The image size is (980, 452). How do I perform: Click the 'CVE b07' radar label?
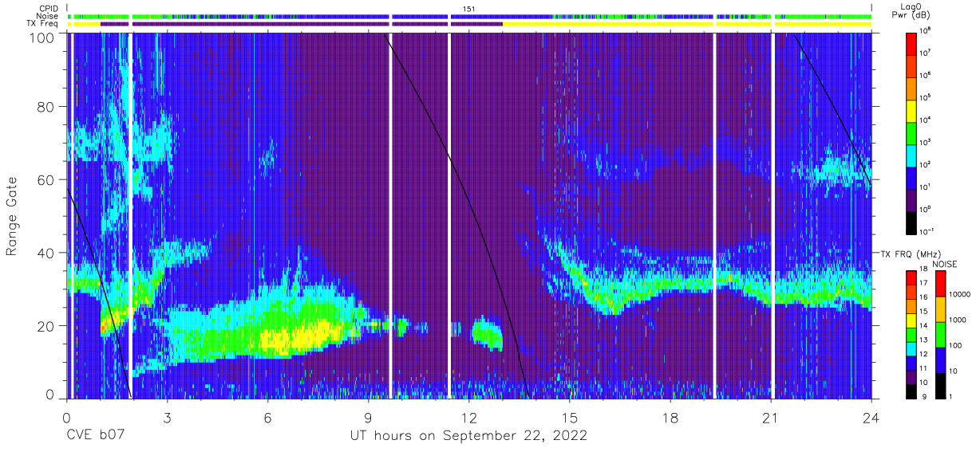click(95, 436)
